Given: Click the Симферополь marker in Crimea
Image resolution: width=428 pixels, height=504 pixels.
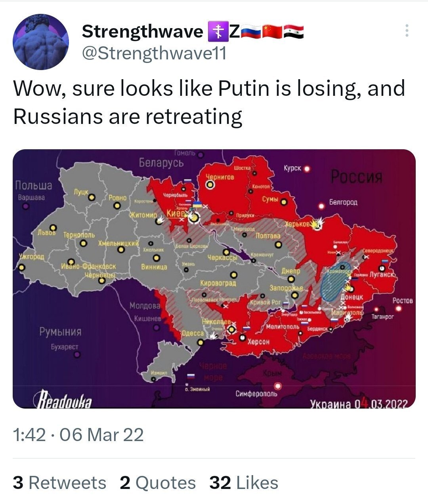Looking at the screenshot, I should 279,386.
